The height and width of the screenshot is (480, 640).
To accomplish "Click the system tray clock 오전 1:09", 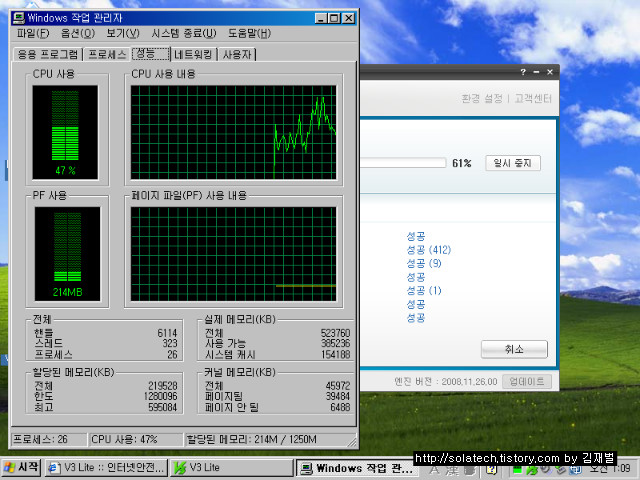I will 610,469.
